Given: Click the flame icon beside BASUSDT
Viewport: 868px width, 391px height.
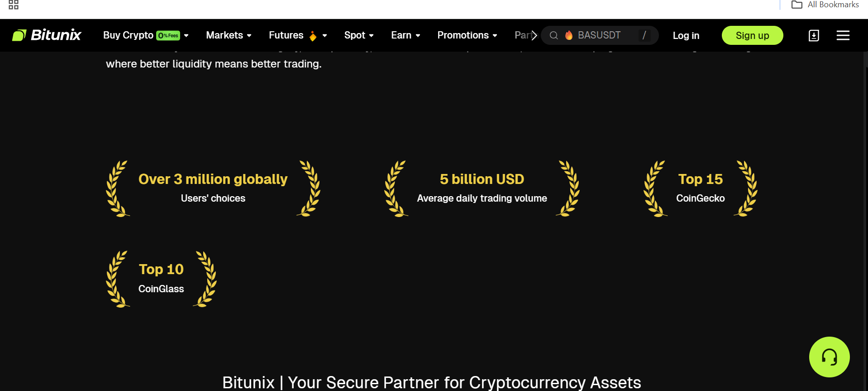Looking at the screenshot, I should [569, 35].
